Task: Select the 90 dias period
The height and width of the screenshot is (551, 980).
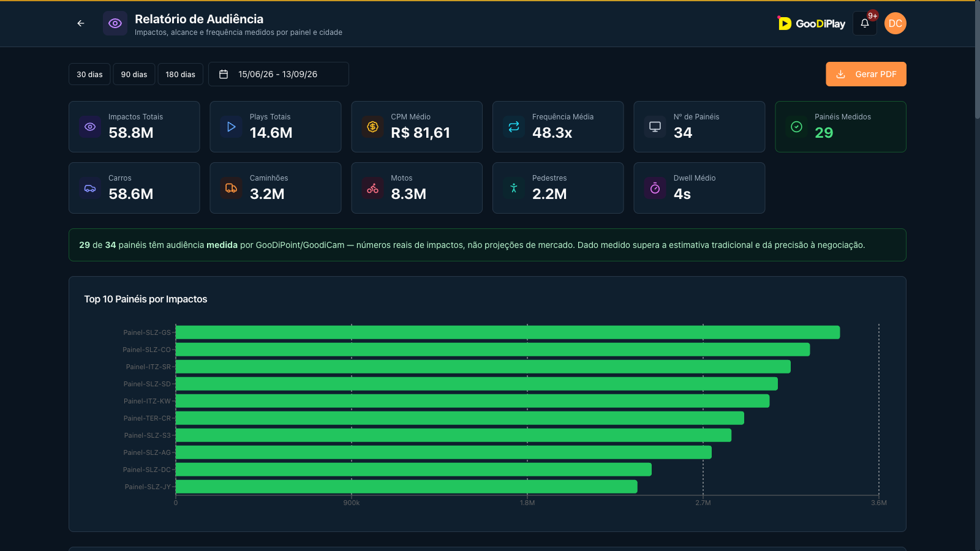Action: point(134,74)
